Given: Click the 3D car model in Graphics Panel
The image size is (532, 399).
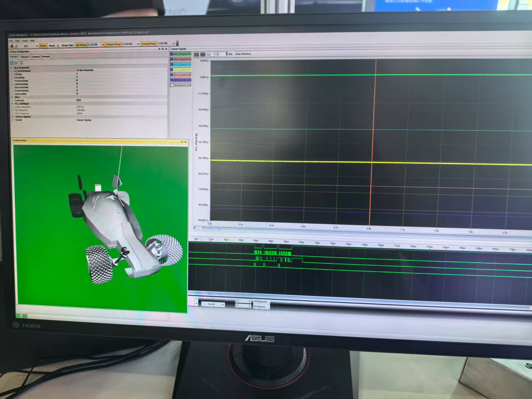Looking at the screenshot, I should 125,229.
